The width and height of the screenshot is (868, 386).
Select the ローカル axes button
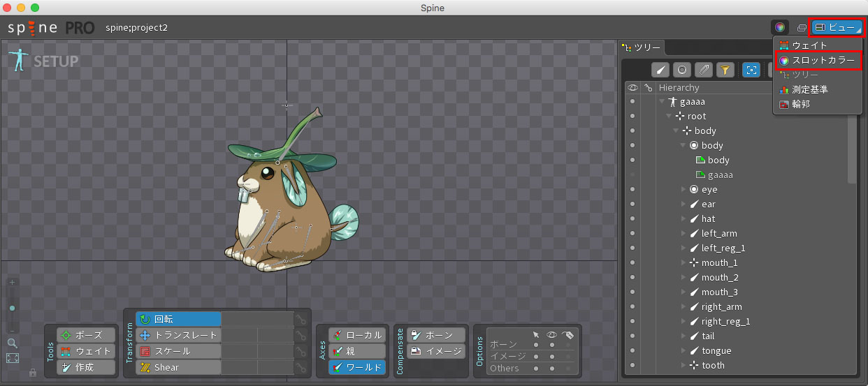pyautogui.click(x=357, y=335)
